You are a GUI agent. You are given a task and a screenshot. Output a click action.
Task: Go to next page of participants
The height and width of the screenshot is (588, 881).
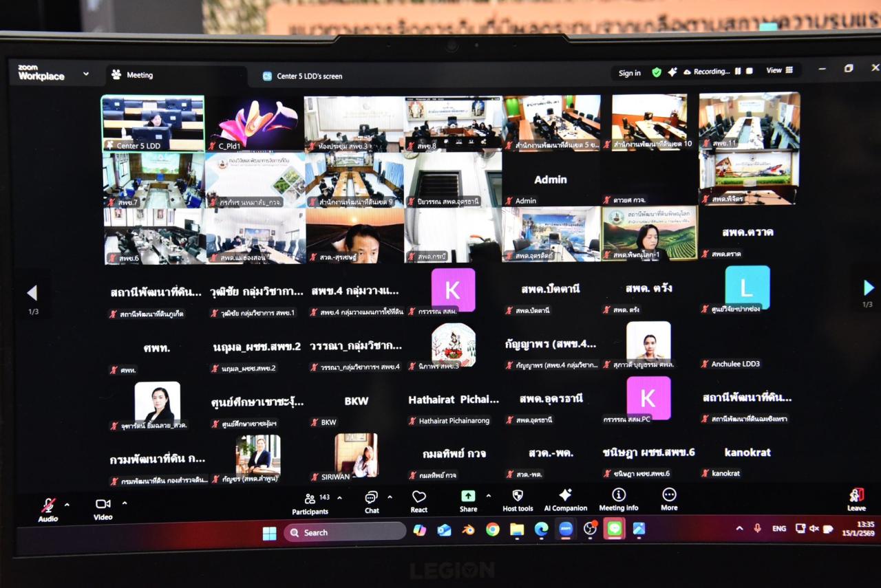[x=868, y=288]
